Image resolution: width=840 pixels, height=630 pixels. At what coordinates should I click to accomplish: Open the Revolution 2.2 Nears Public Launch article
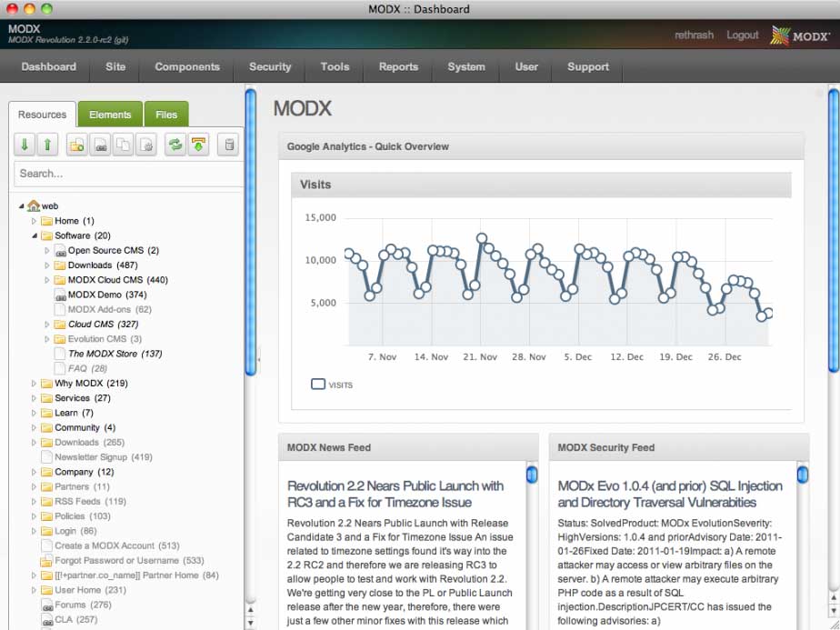coord(395,494)
